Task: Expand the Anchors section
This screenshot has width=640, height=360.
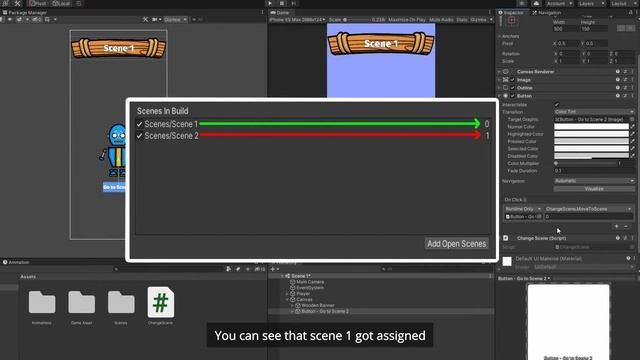Action: point(499,36)
